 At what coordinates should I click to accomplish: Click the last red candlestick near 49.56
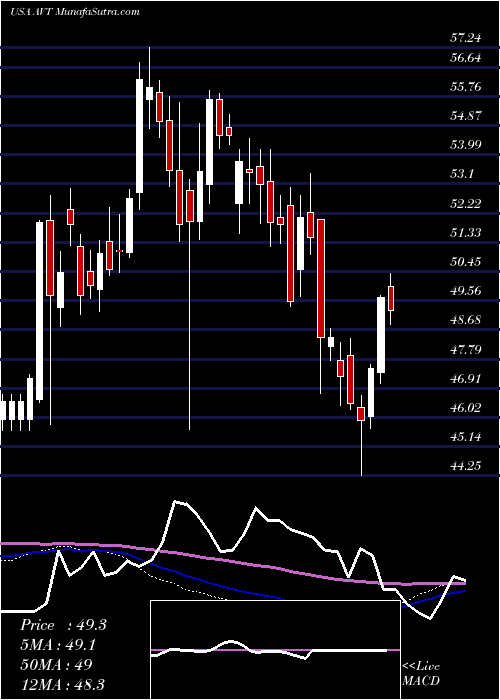(x=391, y=298)
